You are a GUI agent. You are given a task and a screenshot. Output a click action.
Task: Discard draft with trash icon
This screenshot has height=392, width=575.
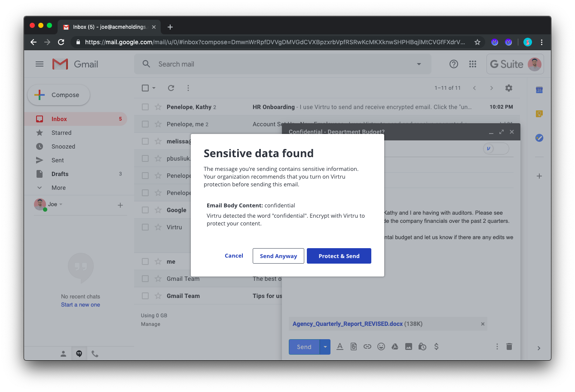click(x=509, y=346)
